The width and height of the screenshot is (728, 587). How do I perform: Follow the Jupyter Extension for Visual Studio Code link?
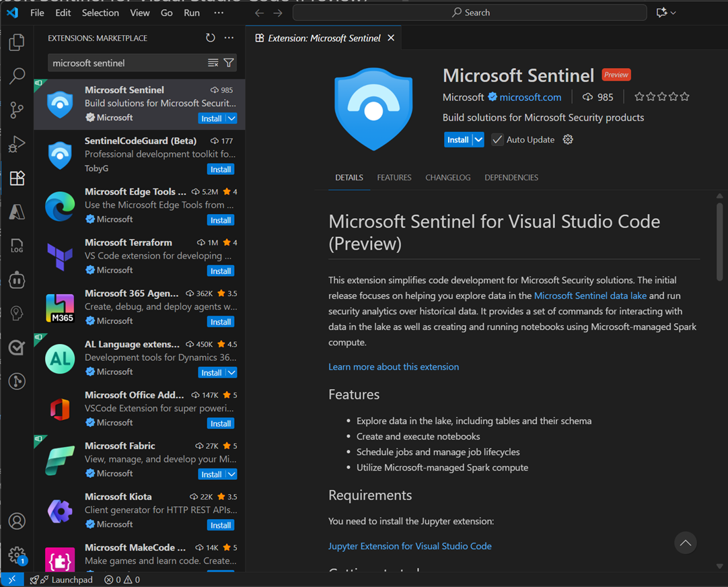[410, 546]
